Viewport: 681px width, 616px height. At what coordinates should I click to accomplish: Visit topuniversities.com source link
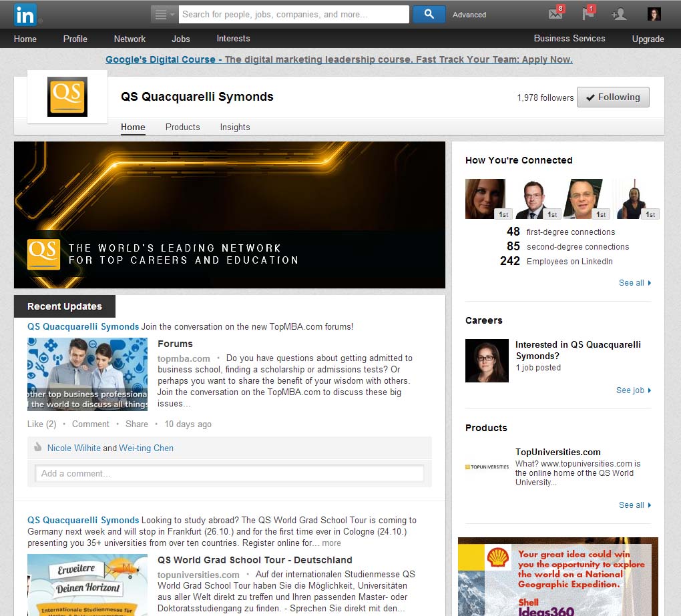(198, 575)
